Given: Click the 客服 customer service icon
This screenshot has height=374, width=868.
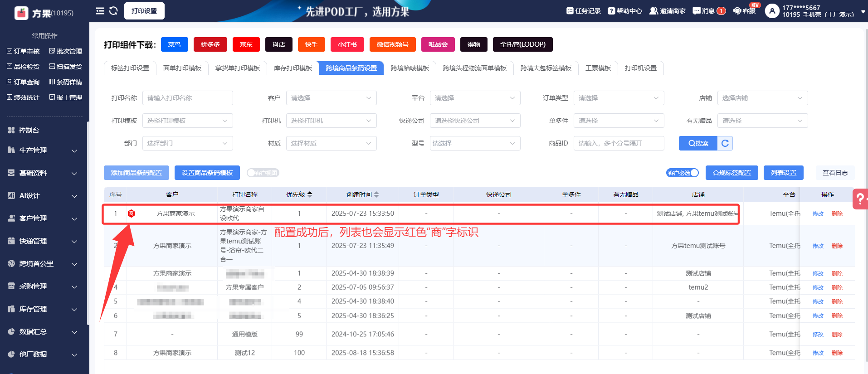Looking at the screenshot, I should point(737,11).
